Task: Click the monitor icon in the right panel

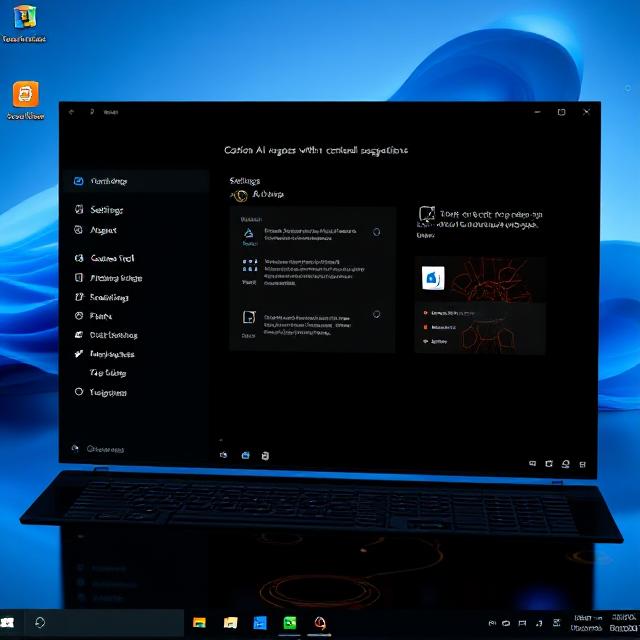Action: (x=427, y=214)
